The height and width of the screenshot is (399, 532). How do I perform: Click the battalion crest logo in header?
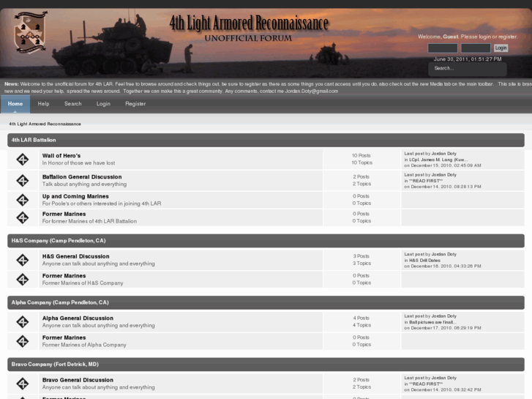[x=30, y=33]
